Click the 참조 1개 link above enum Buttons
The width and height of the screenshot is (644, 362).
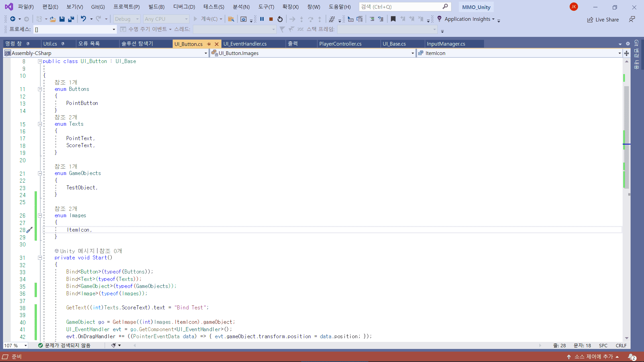point(66,82)
